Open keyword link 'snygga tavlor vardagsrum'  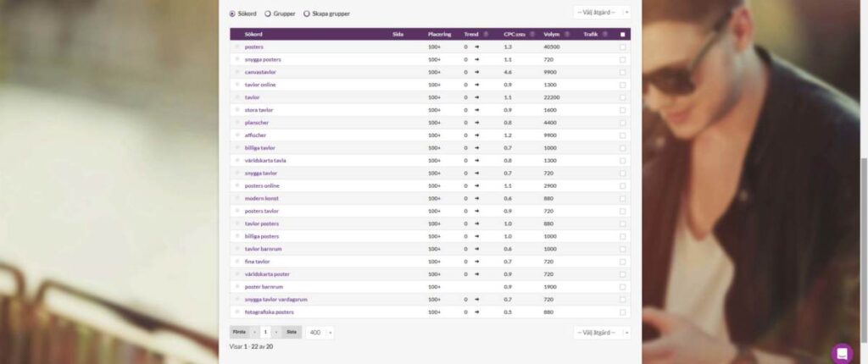[275, 300]
